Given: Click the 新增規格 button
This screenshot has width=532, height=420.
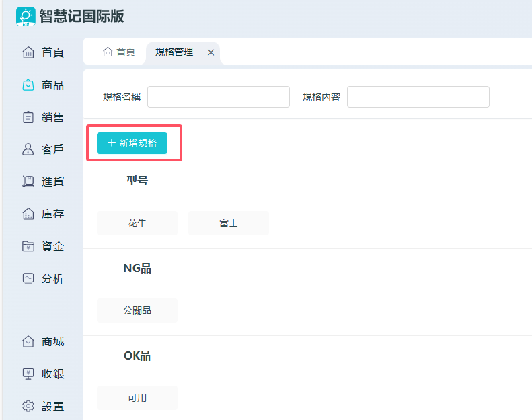Looking at the screenshot, I should (x=132, y=143).
